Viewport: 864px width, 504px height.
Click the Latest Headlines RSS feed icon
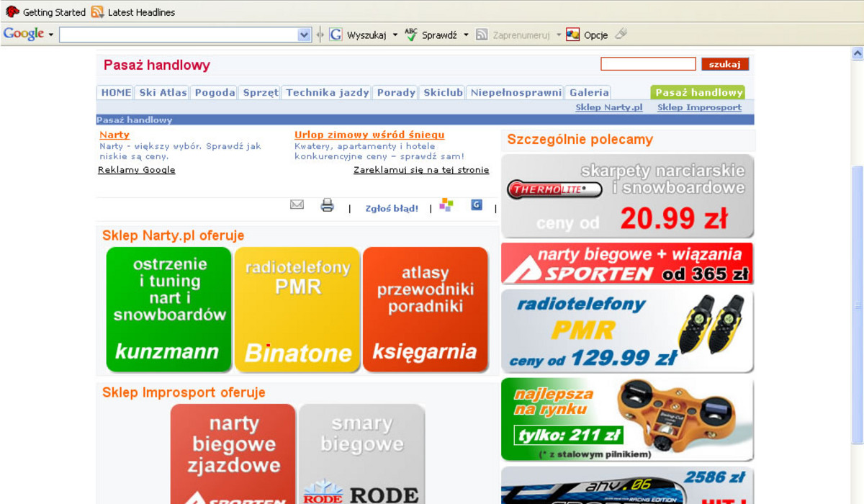pyautogui.click(x=97, y=12)
